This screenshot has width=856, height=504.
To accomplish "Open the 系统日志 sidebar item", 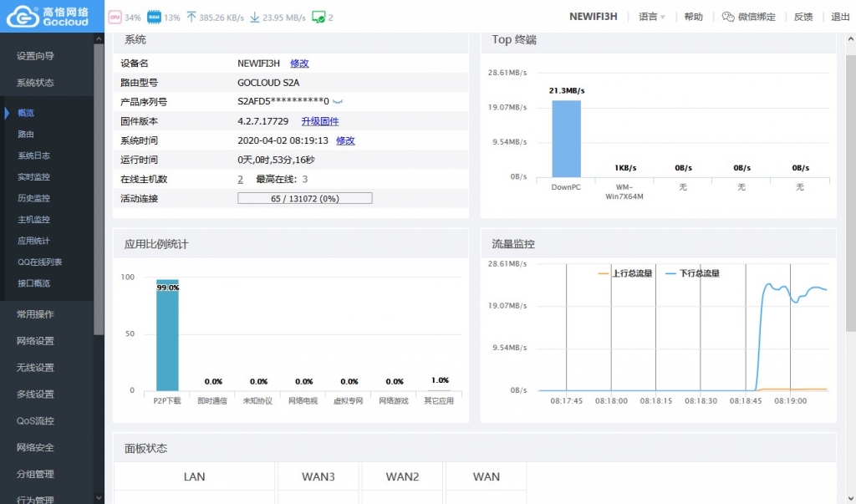I will pyautogui.click(x=33, y=155).
